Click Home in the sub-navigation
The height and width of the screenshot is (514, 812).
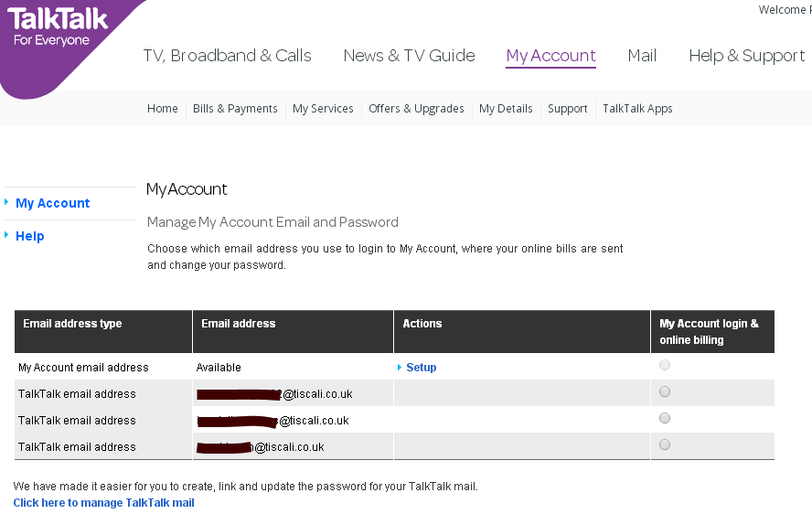pos(163,109)
